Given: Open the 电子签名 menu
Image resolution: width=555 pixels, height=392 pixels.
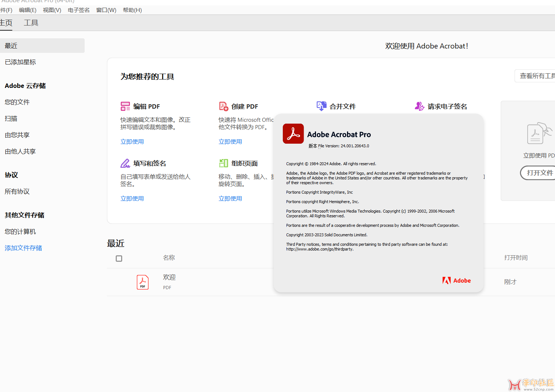Looking at the screenshot, I should coord(79,10).
